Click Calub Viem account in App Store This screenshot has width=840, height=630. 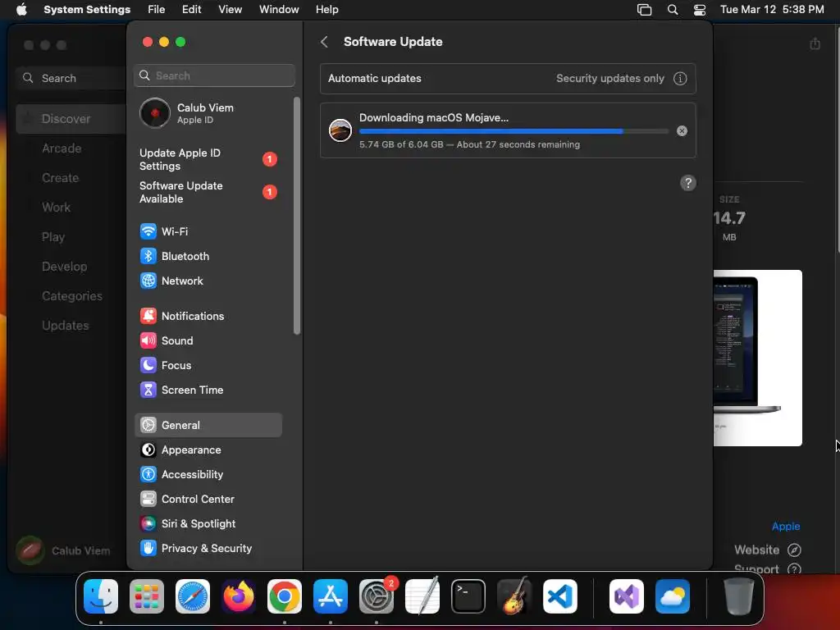pyautogui.click(x=64, y=550)
